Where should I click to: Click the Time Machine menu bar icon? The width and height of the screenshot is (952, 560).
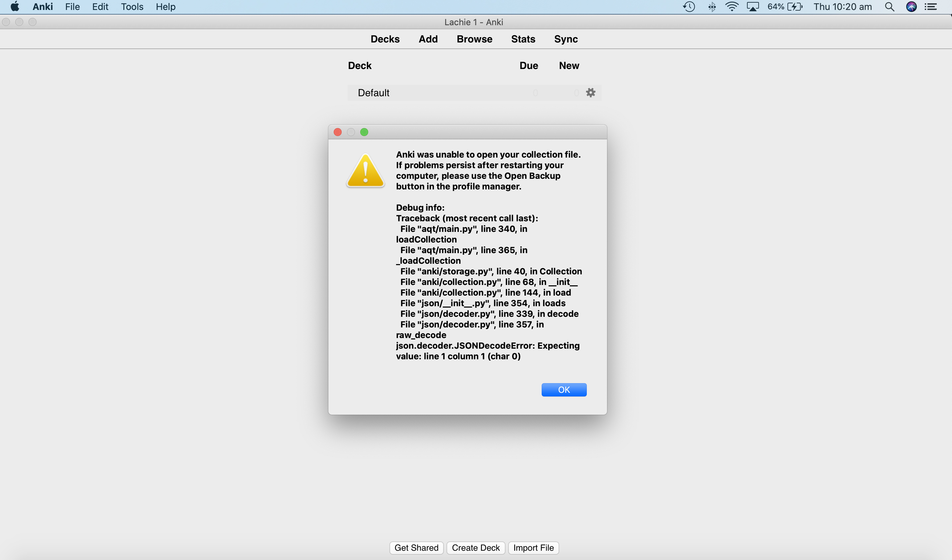689,7
